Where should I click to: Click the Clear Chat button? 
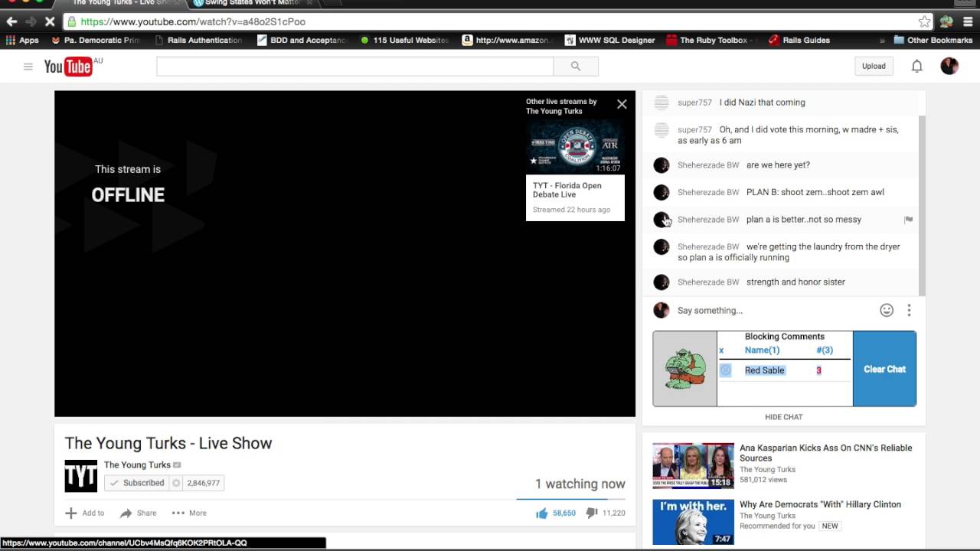[884, 369]
